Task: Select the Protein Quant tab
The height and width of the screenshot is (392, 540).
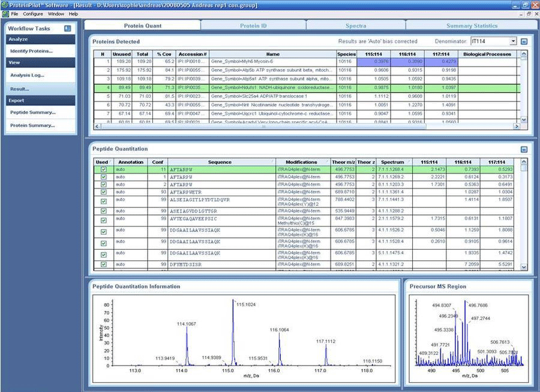Action: point(143,25)
